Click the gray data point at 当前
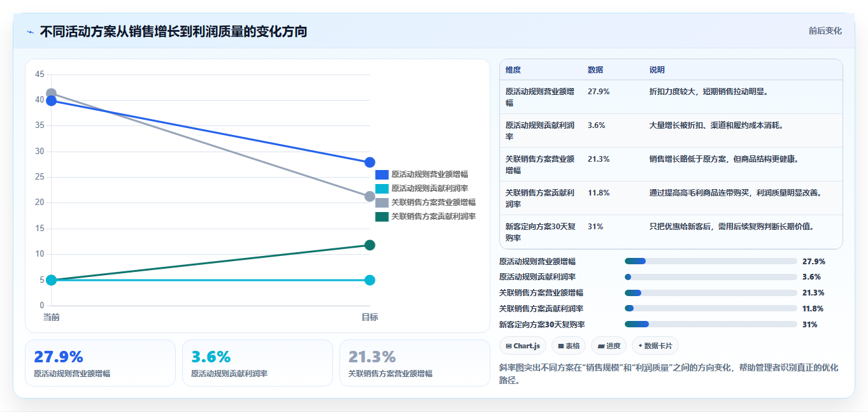Screen dimensions: 868x412 (x=52, y=93)
